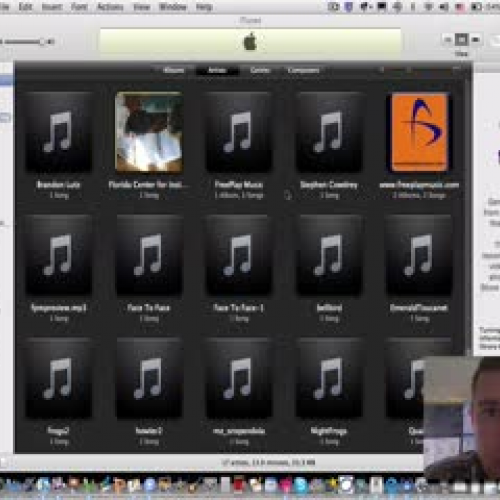This screenshot has height=500, width=500.
Task: Click the status bar artists count text
Action: click(268, 462)
